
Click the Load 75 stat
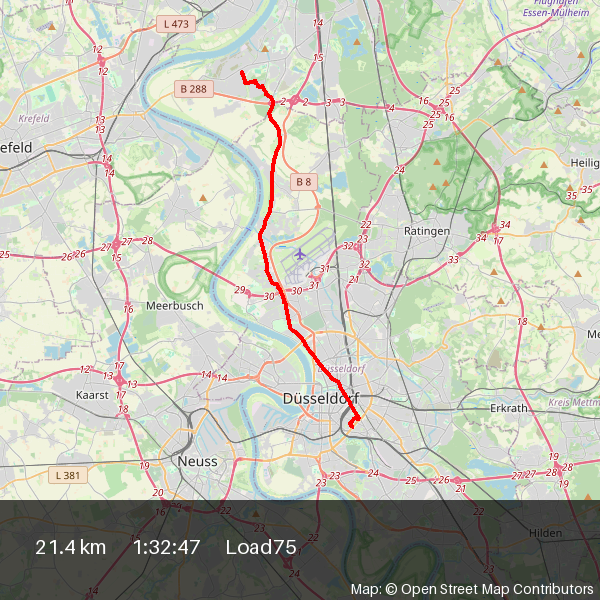click(261, 547)
